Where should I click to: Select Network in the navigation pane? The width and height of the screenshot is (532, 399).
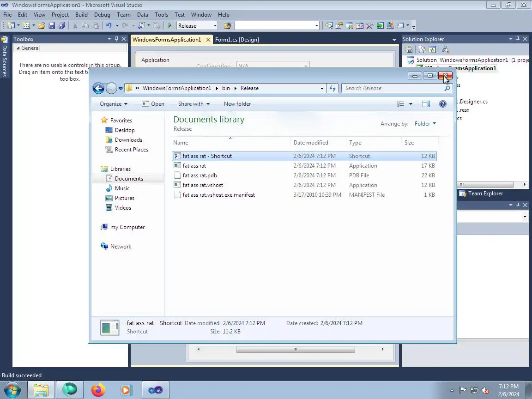[x=116, y=247]
